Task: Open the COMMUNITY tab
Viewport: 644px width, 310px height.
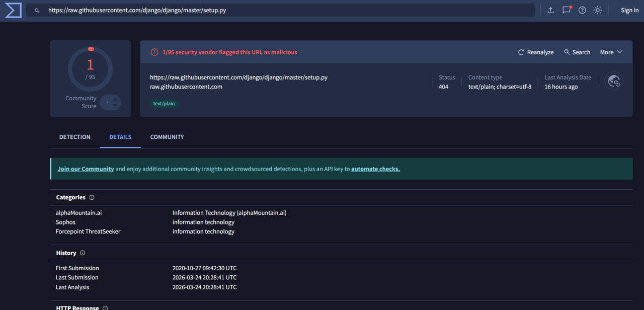Action: pos(167,136)
